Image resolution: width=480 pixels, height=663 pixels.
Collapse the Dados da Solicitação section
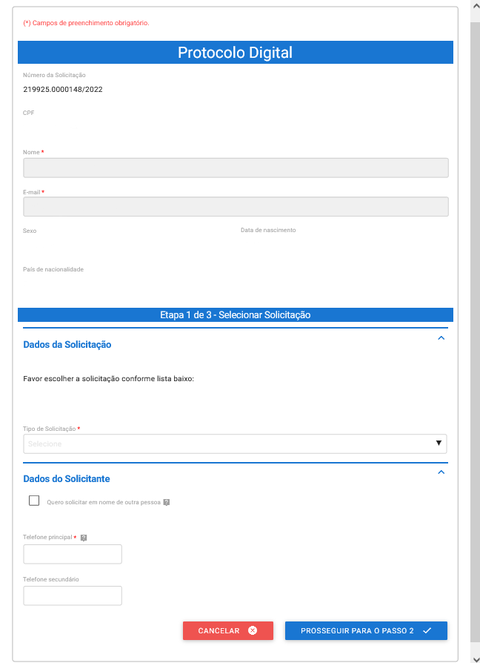(441, 338)
